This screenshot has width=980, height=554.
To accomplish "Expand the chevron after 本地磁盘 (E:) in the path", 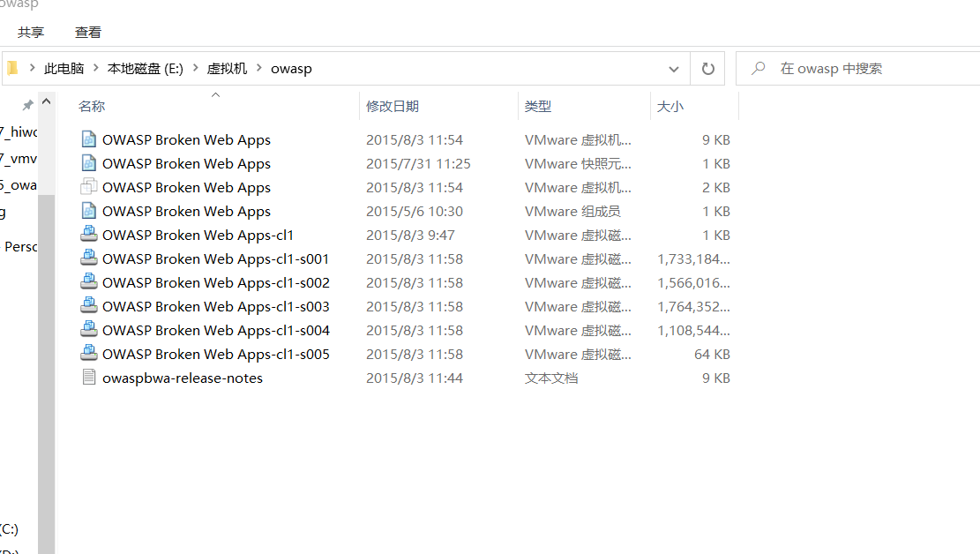I will pos(195,68).
